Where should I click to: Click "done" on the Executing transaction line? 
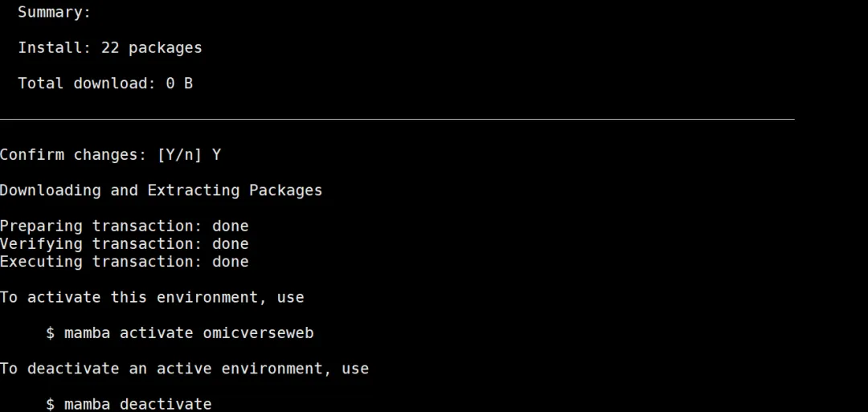231,261
